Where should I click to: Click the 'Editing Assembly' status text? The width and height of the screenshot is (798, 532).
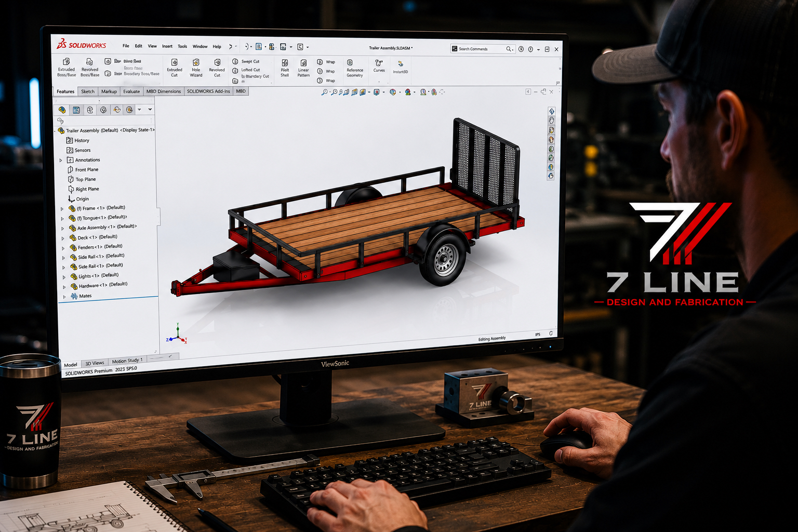pyautogui.click(x=492, y=339)
